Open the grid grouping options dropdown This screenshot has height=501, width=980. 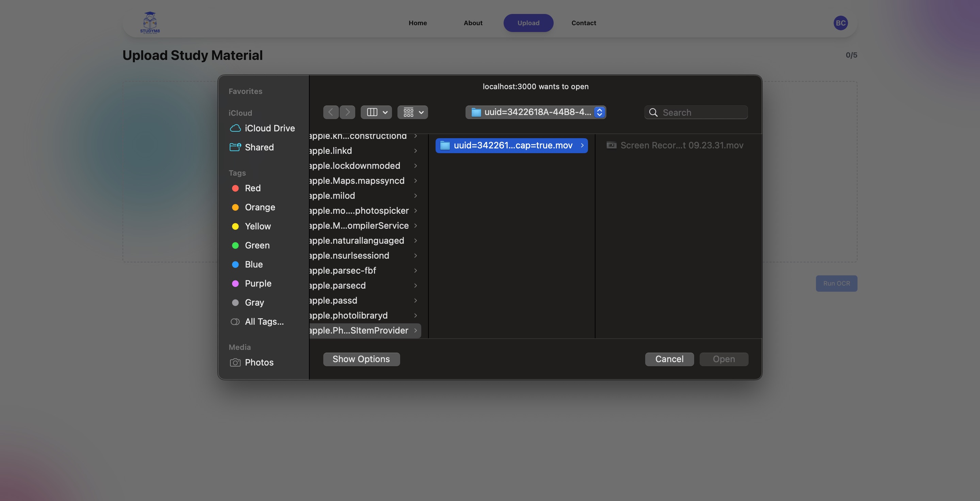click(x=413, y=112)
